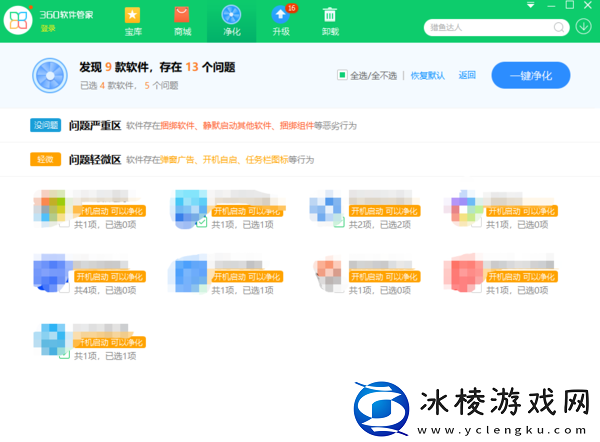Open software card showing 共4项, 已选0项
600x442 pixels.
[90, 274]
